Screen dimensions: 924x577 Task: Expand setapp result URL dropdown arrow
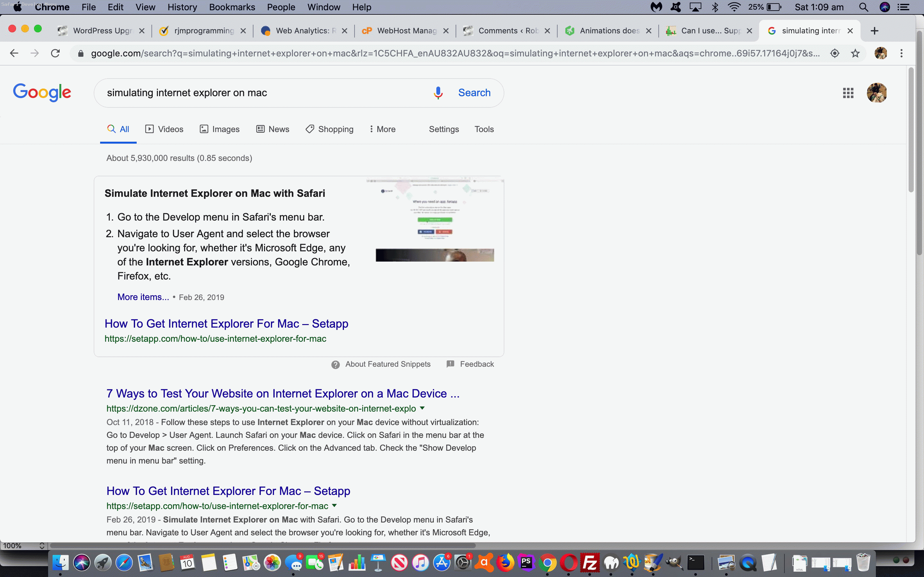click(335, 505)
